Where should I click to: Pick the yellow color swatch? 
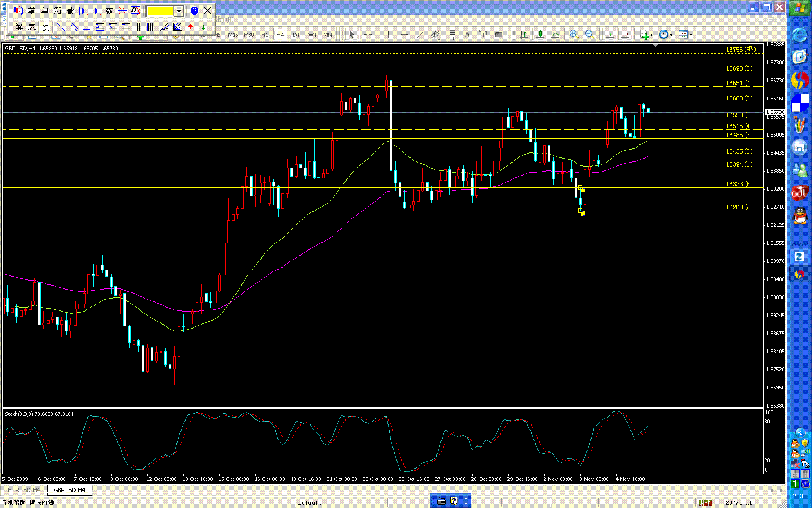[160, 11]
